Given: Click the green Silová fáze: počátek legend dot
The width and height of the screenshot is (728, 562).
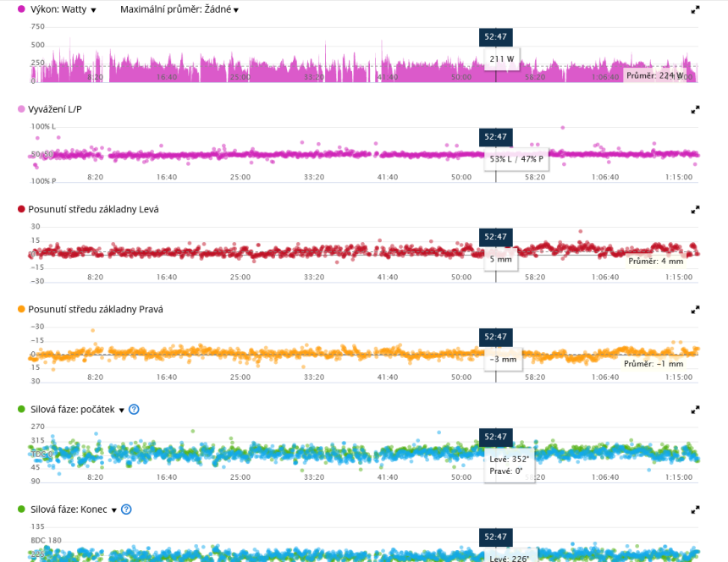Looking at the screenshot, I should tap(21, 410).
